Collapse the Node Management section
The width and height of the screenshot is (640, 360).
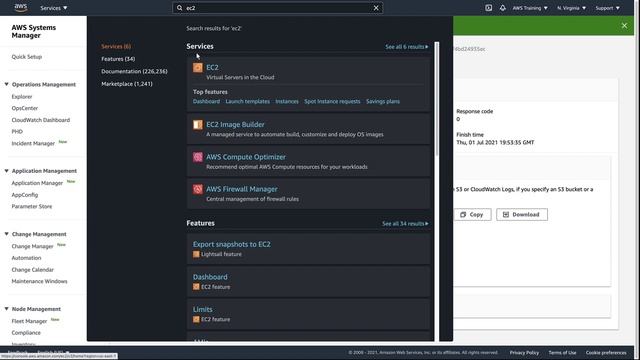pyautogui.click(x=7, y=309)
